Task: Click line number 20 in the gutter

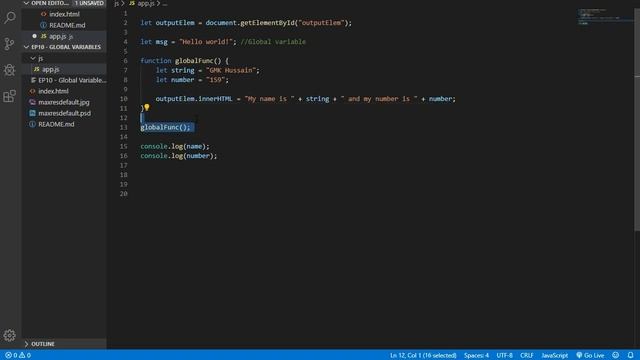Action: pyautogui.click(x=124, y=193)
